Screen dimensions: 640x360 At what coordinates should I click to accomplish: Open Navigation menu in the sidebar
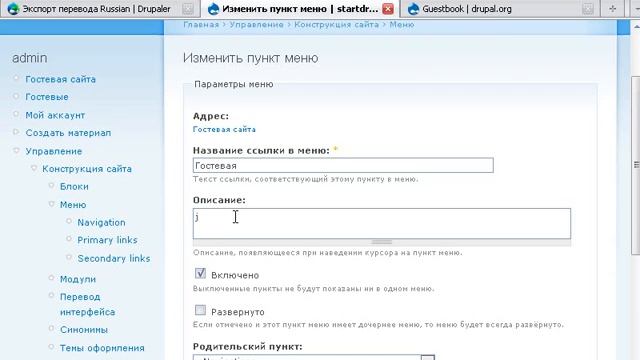(x=101, y=222)
